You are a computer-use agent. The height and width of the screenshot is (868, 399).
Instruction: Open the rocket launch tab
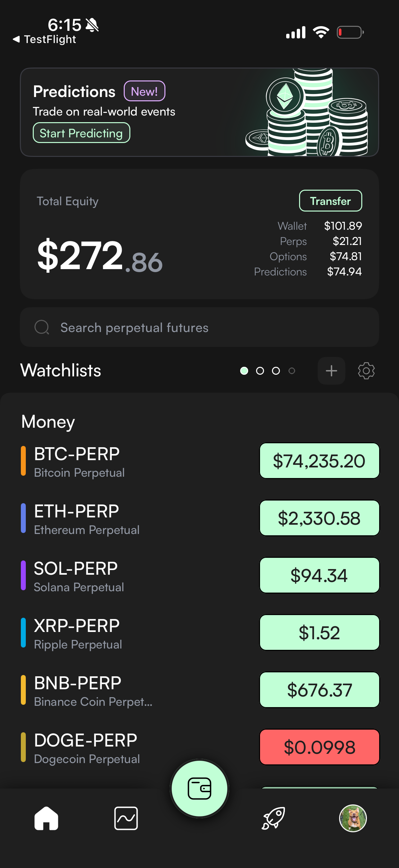point(273,818)
